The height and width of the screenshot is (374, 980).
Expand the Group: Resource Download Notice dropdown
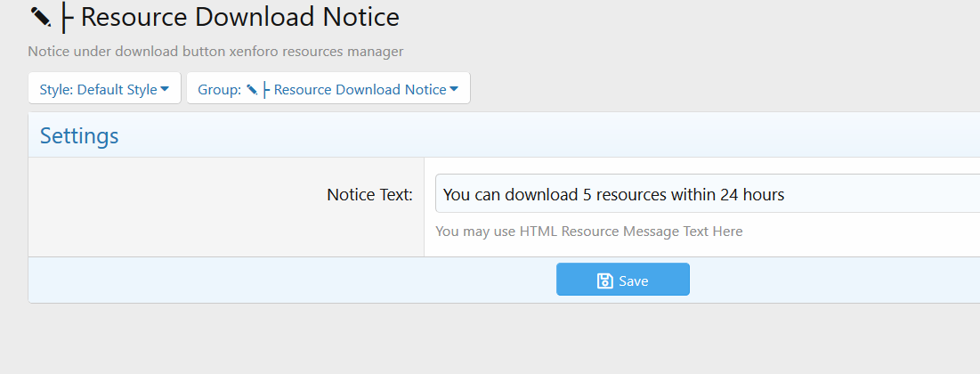[x=328, y=88]
